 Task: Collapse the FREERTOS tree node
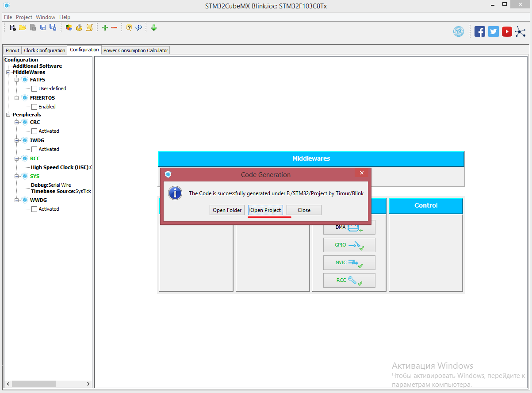coord(17,98)
